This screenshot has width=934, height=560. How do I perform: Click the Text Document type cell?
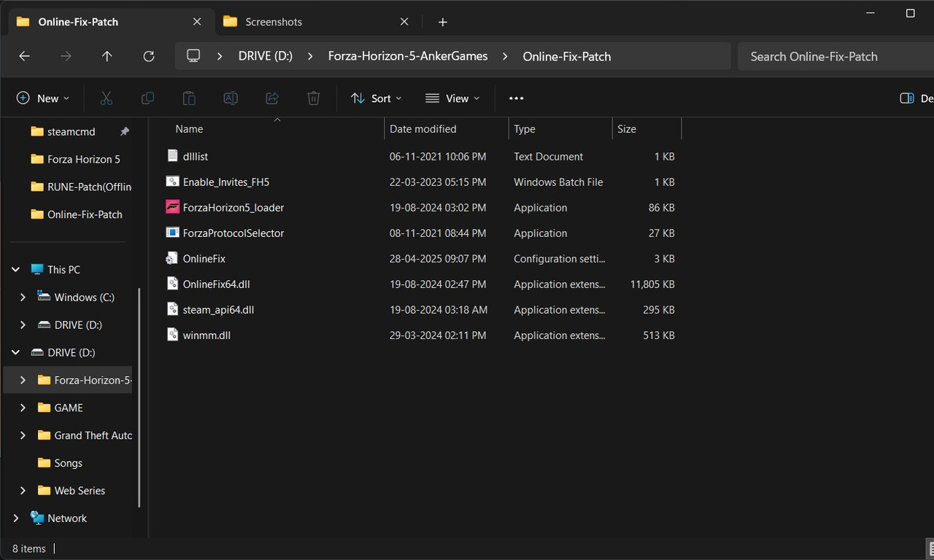[549, 157]
